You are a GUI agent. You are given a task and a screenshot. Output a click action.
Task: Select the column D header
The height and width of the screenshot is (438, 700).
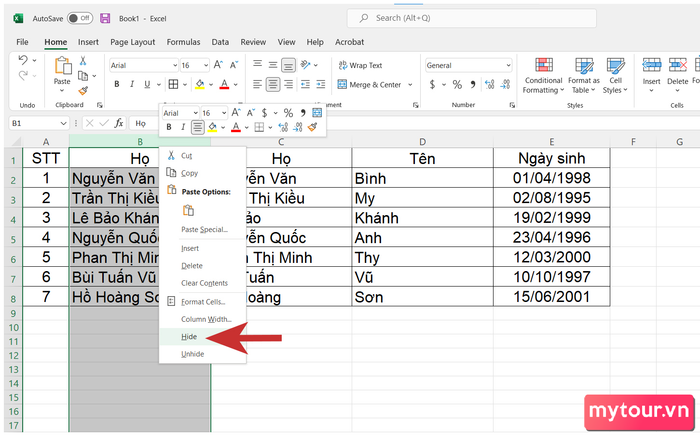click(x=422, y=142)
